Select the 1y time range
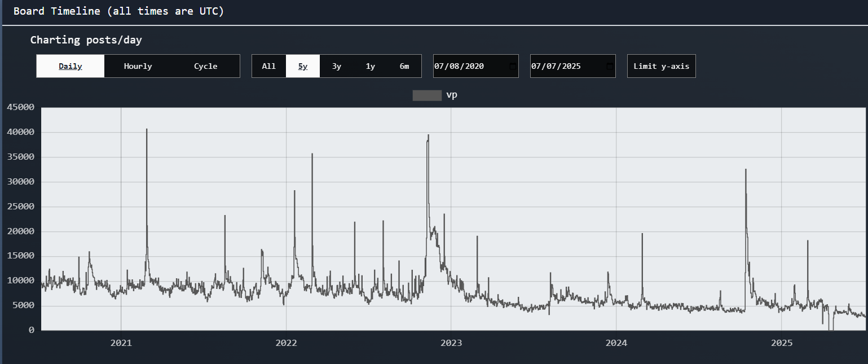 pyautogui.click(x=371, y=66)
